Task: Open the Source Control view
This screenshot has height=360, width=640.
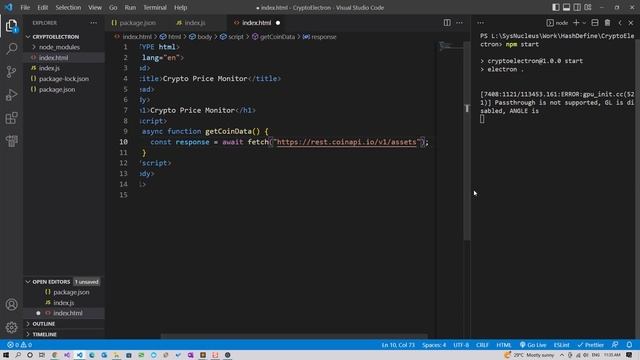Action: (x=11, y=72)
